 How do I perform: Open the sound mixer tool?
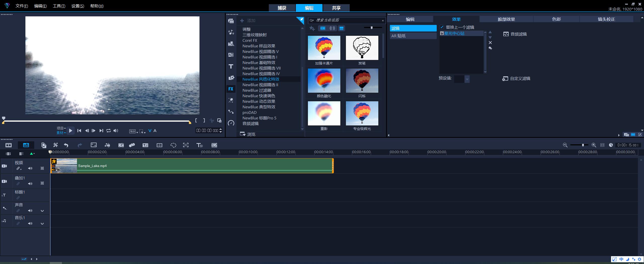coord(107,145)
